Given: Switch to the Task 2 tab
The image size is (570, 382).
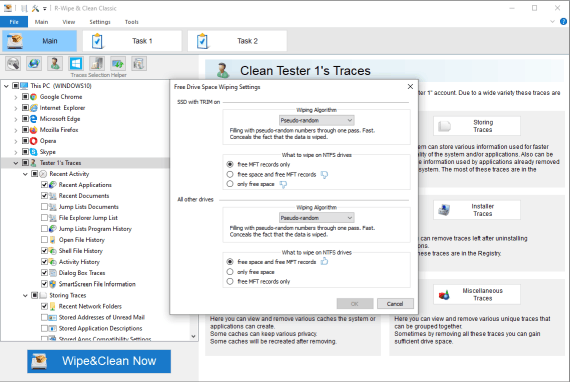Looking at the screenshot, I should tap(237, 41).
